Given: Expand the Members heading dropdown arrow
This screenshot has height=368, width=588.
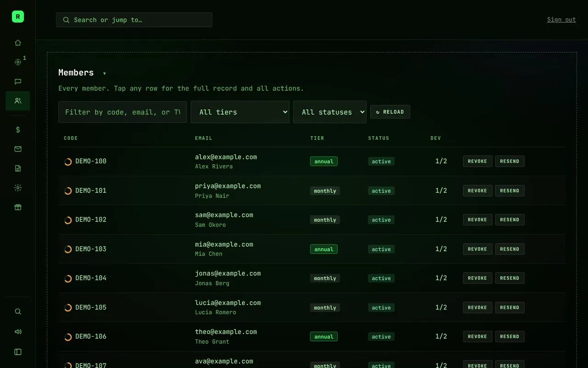Looking at the screenshot, I should 105,74.
